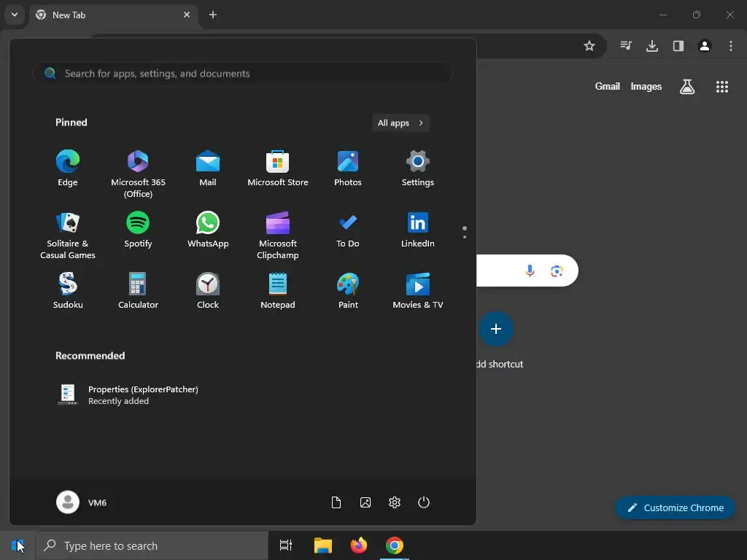Launch Microsoft Clipchamp
The width and height of the screenshot is (747, 560).
coord(278,236)
